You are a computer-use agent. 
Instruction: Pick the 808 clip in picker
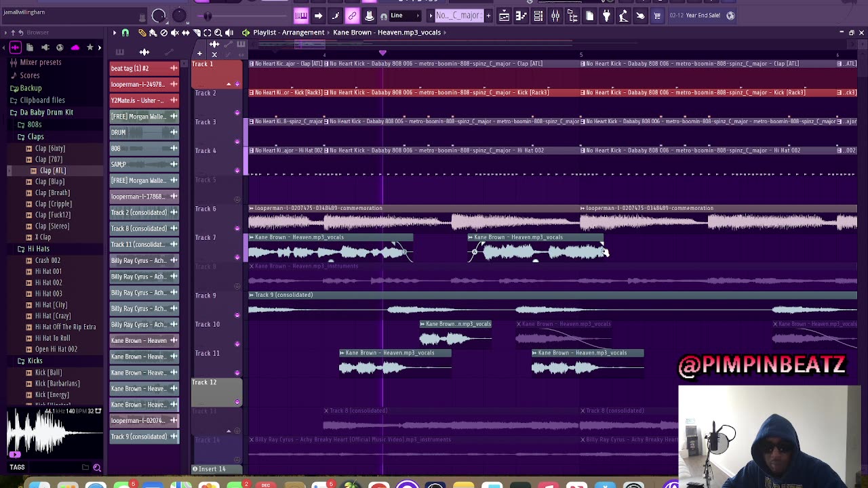[144, 148]
